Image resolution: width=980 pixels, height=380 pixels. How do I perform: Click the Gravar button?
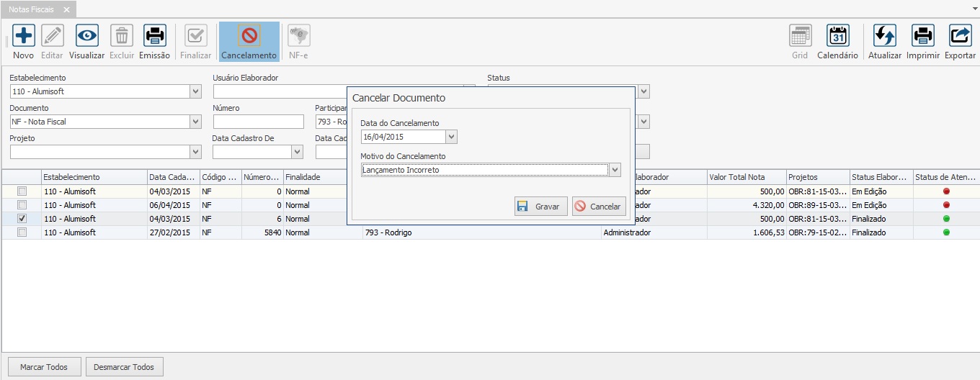[x=540, y=207]
